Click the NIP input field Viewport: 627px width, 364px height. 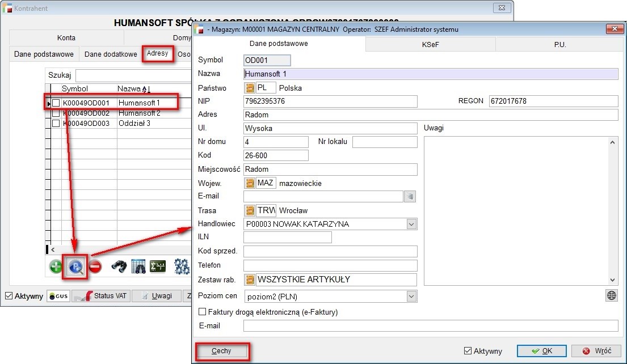330,101
